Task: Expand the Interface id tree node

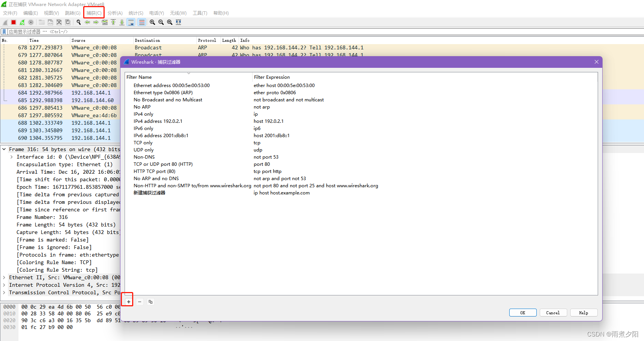Action: [12, 157]
